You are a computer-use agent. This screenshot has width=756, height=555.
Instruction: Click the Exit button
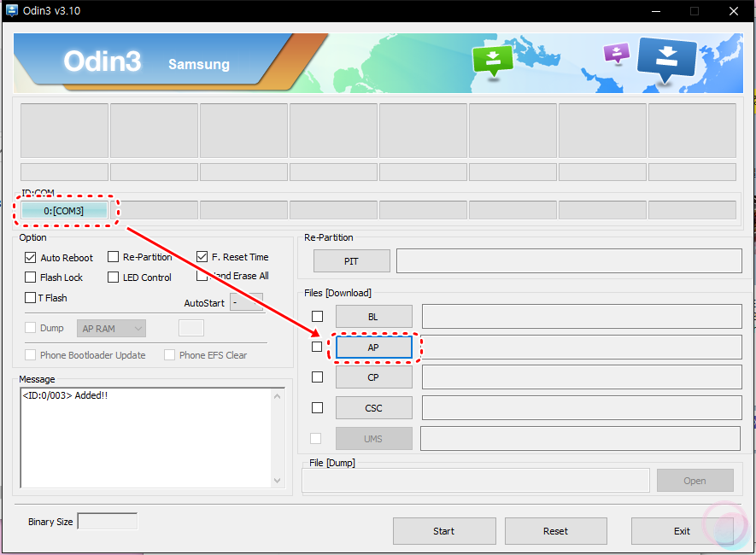pos(683,531)
